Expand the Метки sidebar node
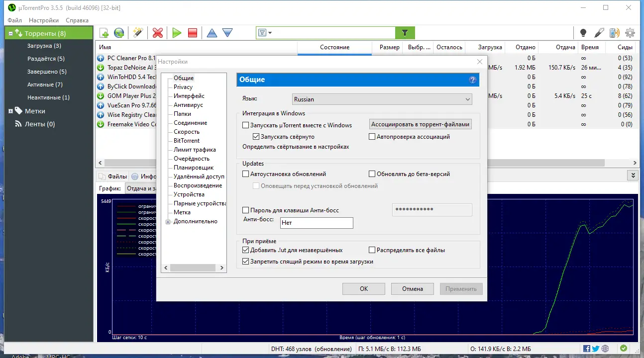The width and height of the screenshot is (644, 358). pos(10,111)
